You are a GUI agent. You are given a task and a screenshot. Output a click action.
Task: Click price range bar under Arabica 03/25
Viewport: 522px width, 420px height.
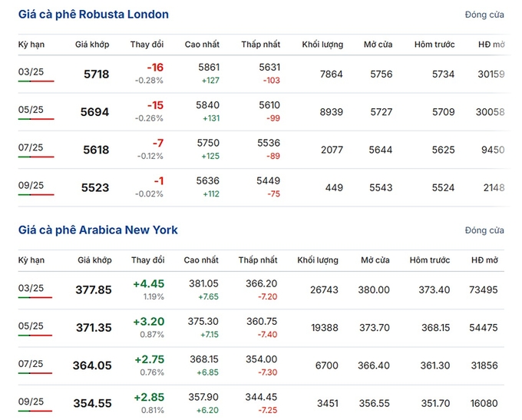[x=36, y=298]
